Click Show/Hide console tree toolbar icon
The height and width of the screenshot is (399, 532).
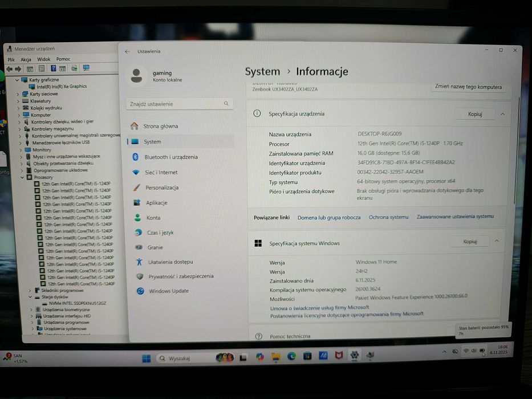click(x=30, y=69)
